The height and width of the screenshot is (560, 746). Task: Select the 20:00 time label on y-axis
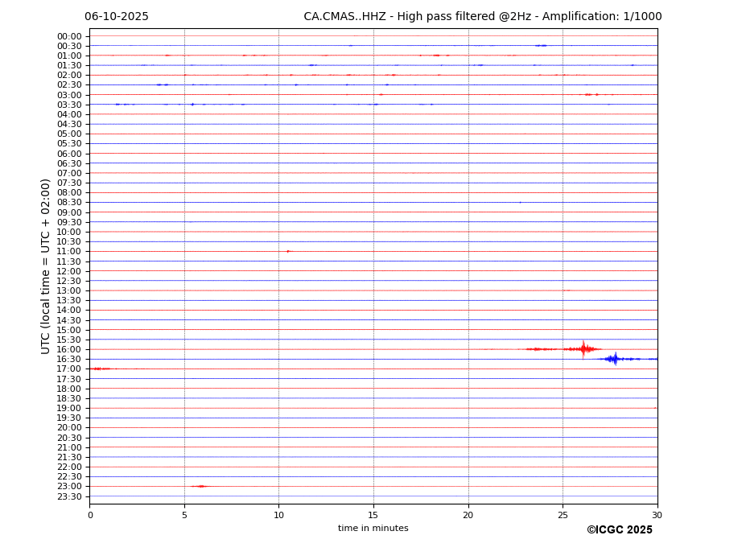pos(68,428)
